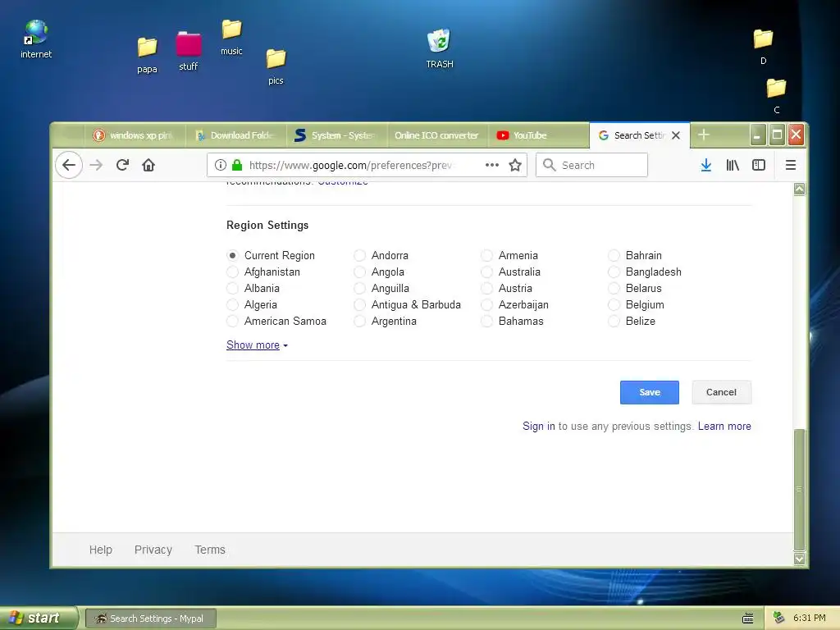Screen dimensions: 840x630
Task: Switch to the windows xp tab
Action: point(135,135)
